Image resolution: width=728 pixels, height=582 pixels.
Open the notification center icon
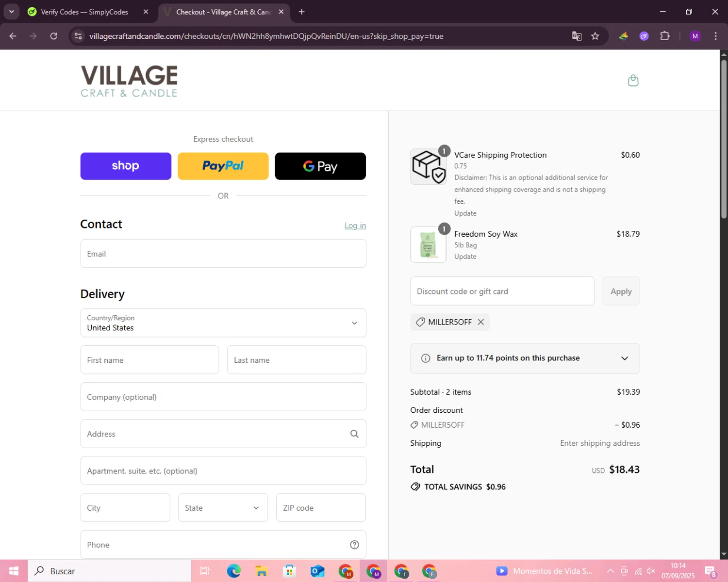click(x=711, y=571)
